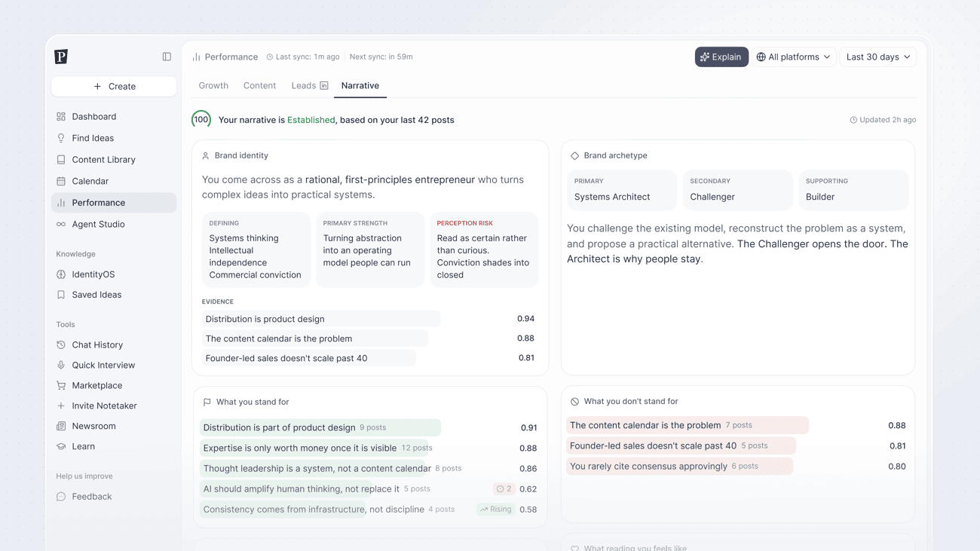The width and height of the screenshot is (980, 551).
Task: Switch to the Content tab
Action: 259,86
